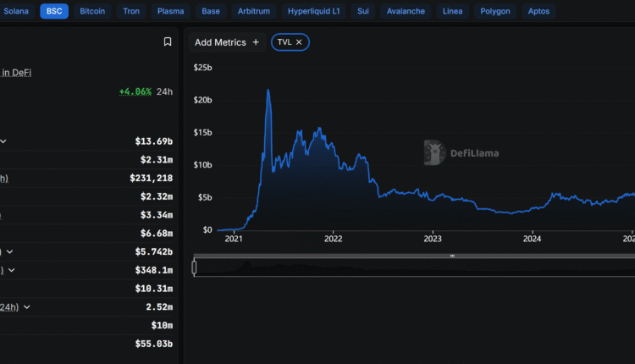635x364 pixels.
Task: Expand the 24h row showing 2.52m
Action: pyautogui.click(x=27, y=306)
